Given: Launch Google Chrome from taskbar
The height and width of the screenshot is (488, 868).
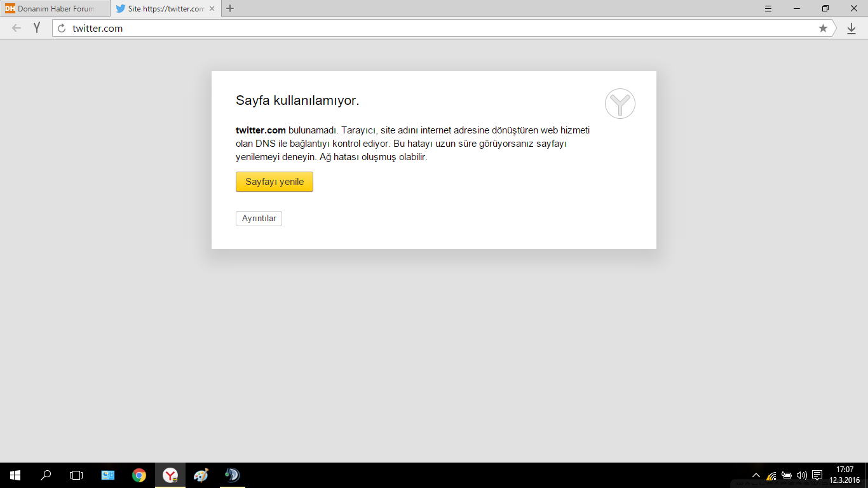Looking at the screenshot, I should click(x=139, y=475).
